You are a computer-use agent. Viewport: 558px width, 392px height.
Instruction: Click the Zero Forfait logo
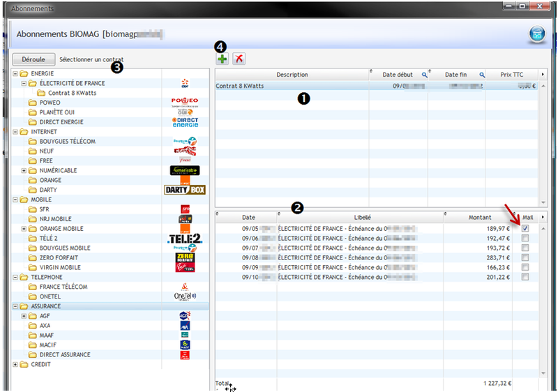[x=185, y=257]
